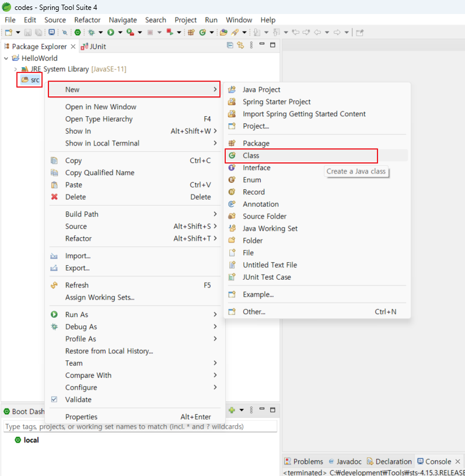The height and width of the screenshot is (476, 465).
Task: Select Enum in the New submenu
Action: coord(317,180)
